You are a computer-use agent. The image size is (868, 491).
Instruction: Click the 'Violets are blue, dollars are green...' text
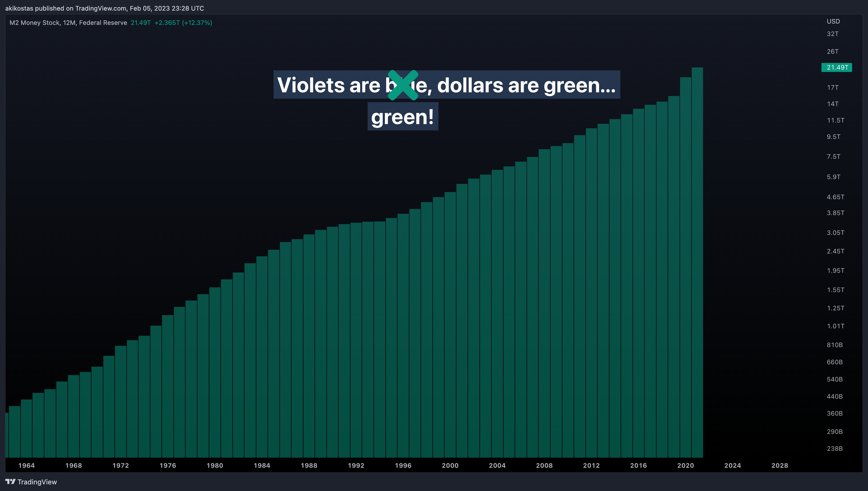pyautogui.click(x=446, y=85)
